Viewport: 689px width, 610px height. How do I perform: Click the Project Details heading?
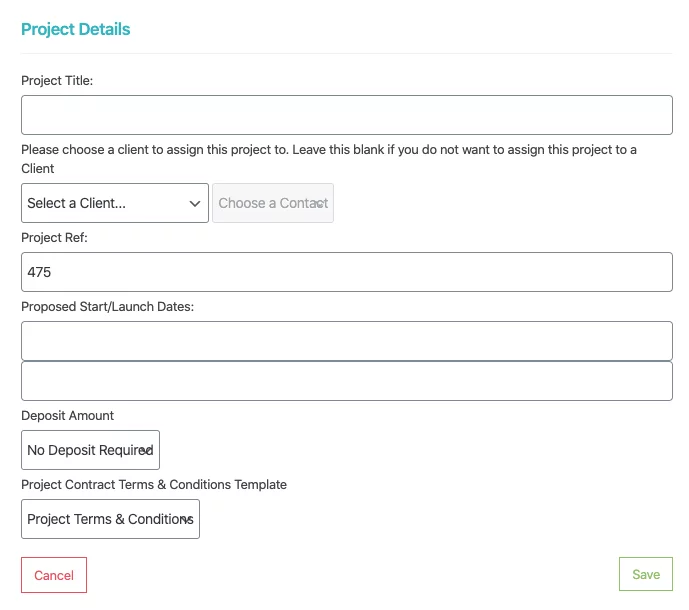pyautogui.click(x=76, y=29)
